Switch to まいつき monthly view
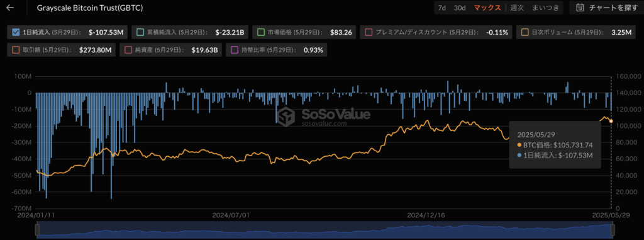The width and height of the screenshot is (644, 240). pos(545,8)
